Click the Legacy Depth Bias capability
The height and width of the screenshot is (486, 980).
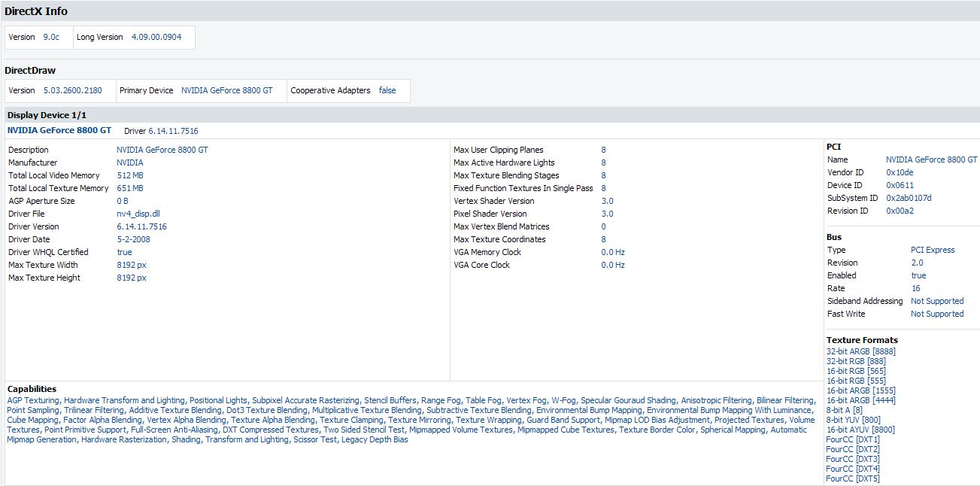pyautogui.click(x=375, y=439)
